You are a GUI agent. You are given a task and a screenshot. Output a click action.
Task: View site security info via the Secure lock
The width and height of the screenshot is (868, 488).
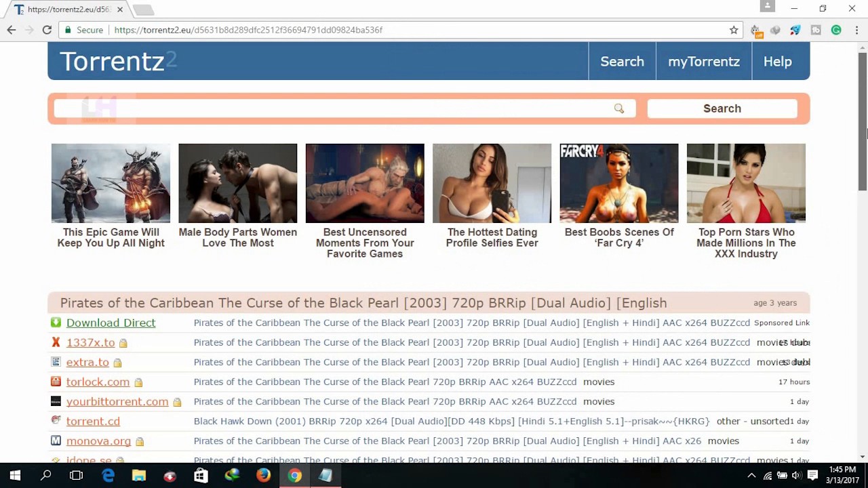[x=84, y=30]
